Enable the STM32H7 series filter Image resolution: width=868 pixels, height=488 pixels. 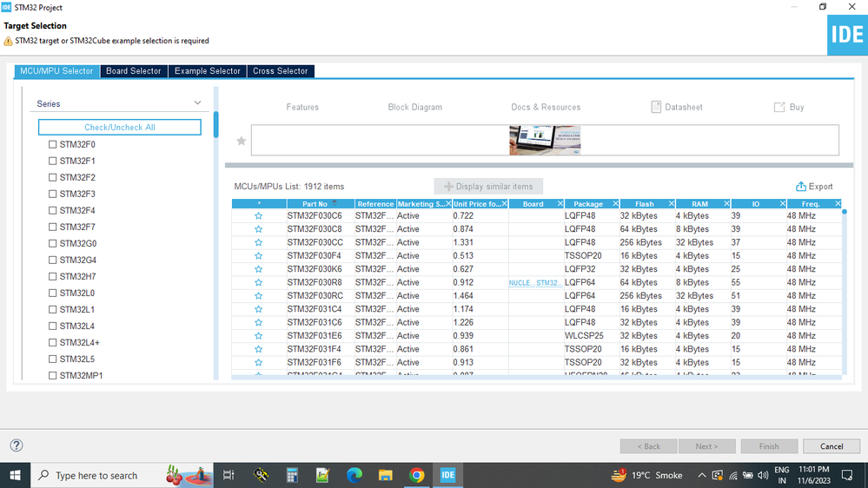coord(53,277)
